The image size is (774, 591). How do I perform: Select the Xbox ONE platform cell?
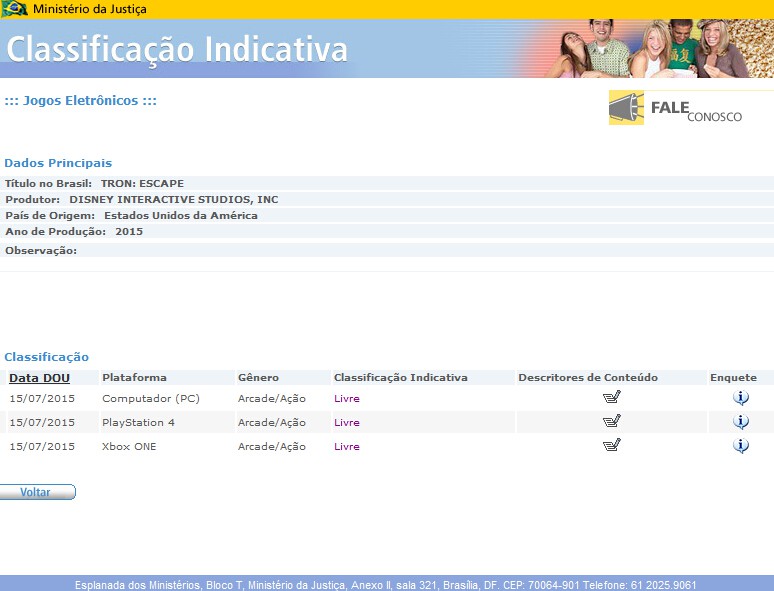pos(129,446)
